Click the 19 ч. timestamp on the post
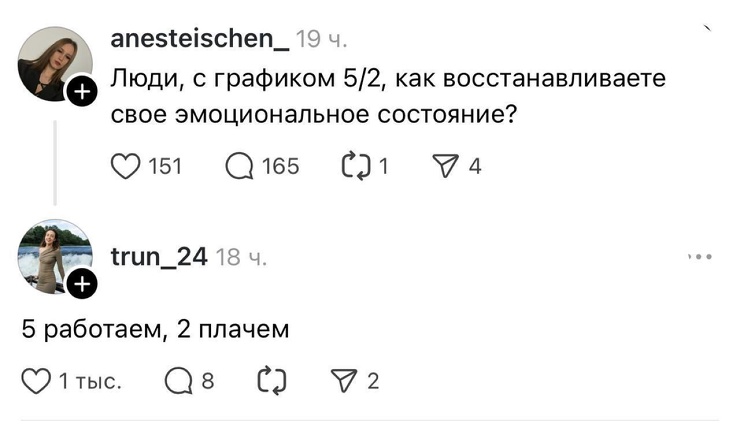The width and height of the screenshot is (740, 424). coord(321,40)
